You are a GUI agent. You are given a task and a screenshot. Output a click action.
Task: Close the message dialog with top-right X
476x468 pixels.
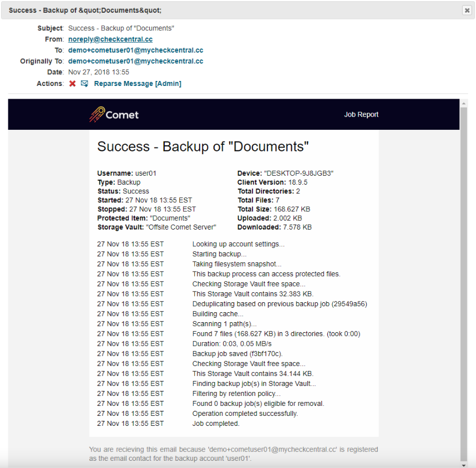click(467, 11)
